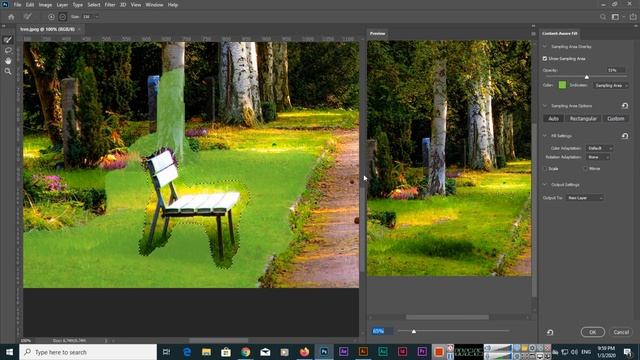The height and width of the screenshot is (360, 640).
Task: Click the green overlay Color swatch
Action: pyautogui.click(x=562, y=85)
